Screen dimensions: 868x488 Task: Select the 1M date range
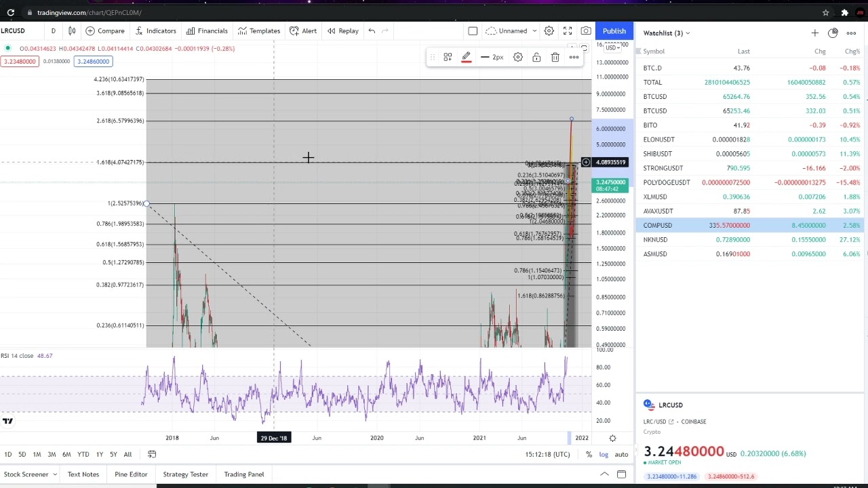(x=37, y=455)
